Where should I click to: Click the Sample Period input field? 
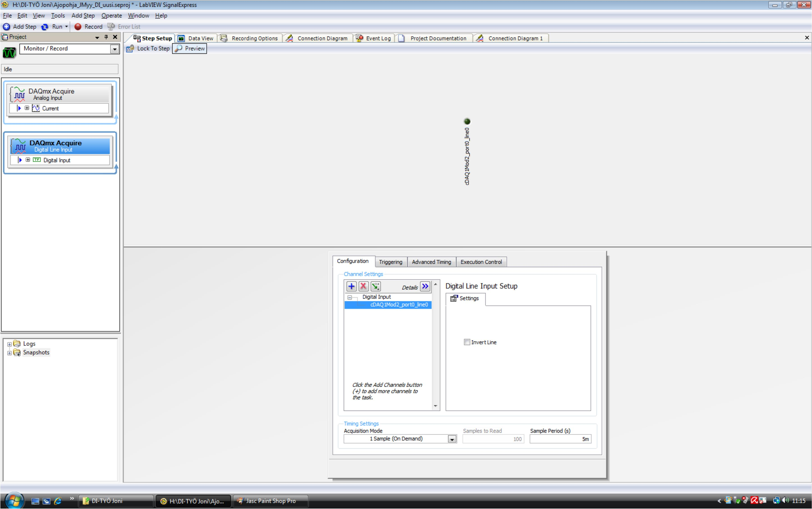560,439
